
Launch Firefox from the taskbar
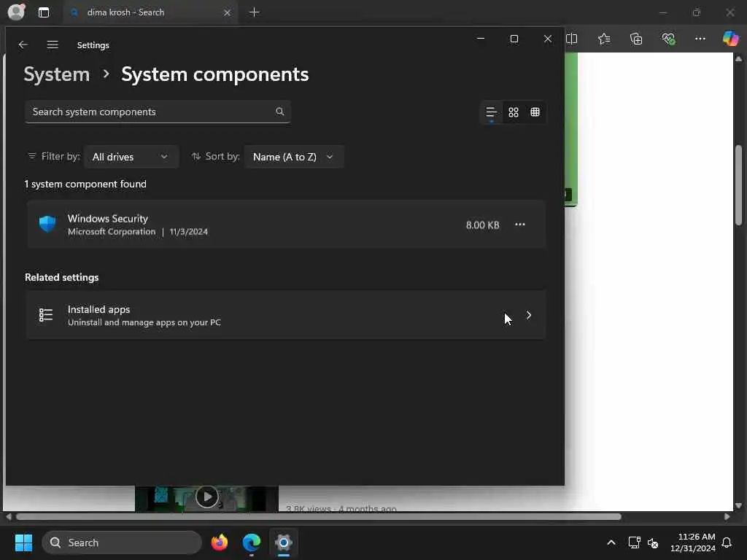coord(219,542)
